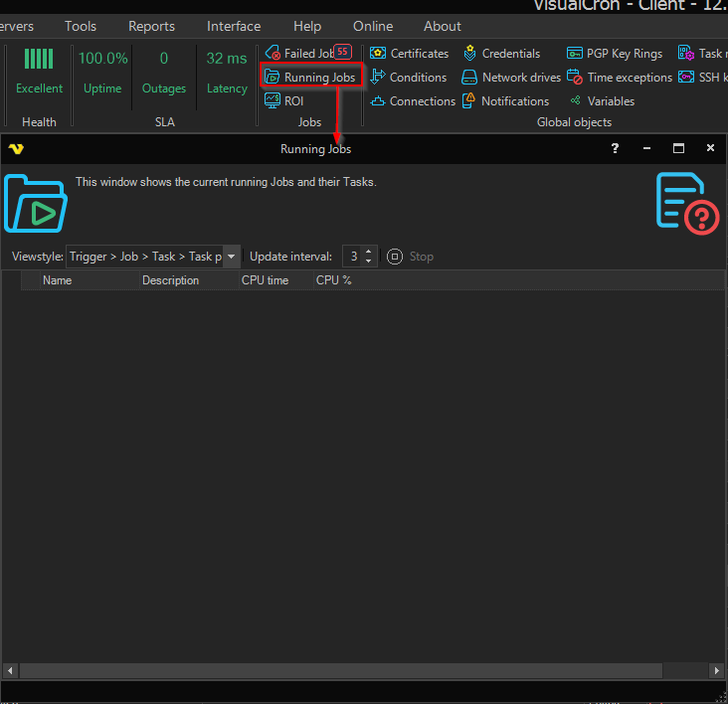Open Notifications global object
The height and width of the screenshot is (704, 728).
point(505,101)
